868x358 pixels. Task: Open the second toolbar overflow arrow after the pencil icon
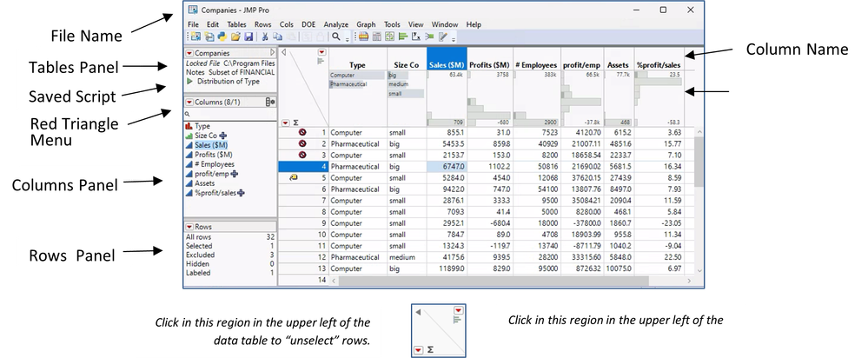click(x=454, y=39)
